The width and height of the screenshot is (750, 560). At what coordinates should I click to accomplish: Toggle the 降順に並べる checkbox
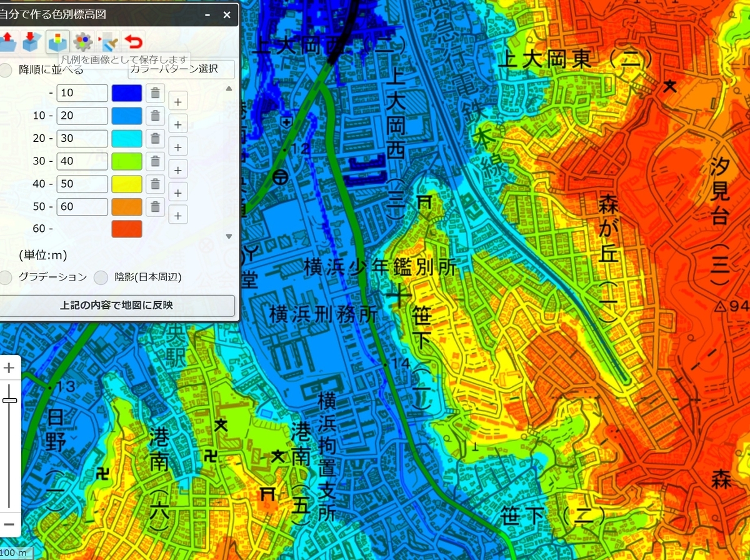(6, 69)
